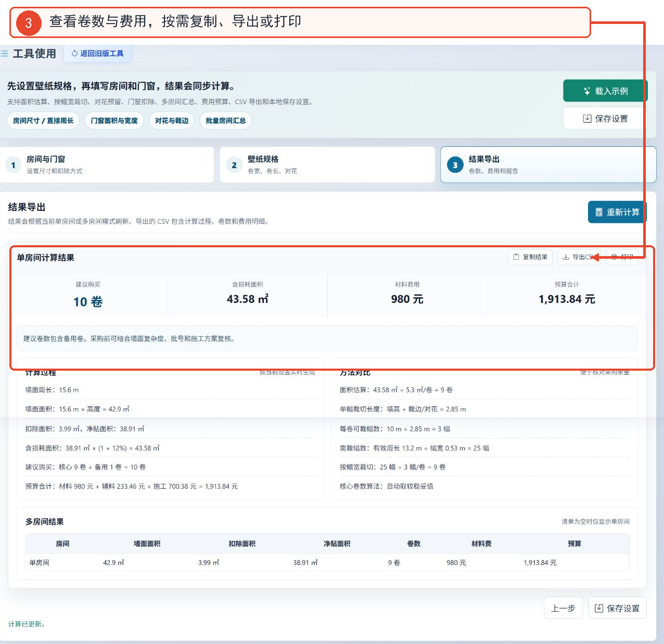Viewport: 664px width, 644px height.
Task: Click the 打印 button in results header
Action: (622, 257)
